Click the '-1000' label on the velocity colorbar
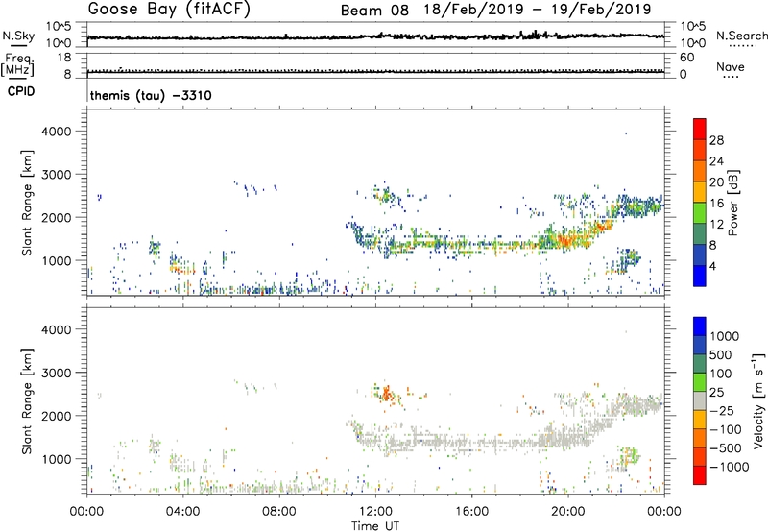 click(729, 467)
